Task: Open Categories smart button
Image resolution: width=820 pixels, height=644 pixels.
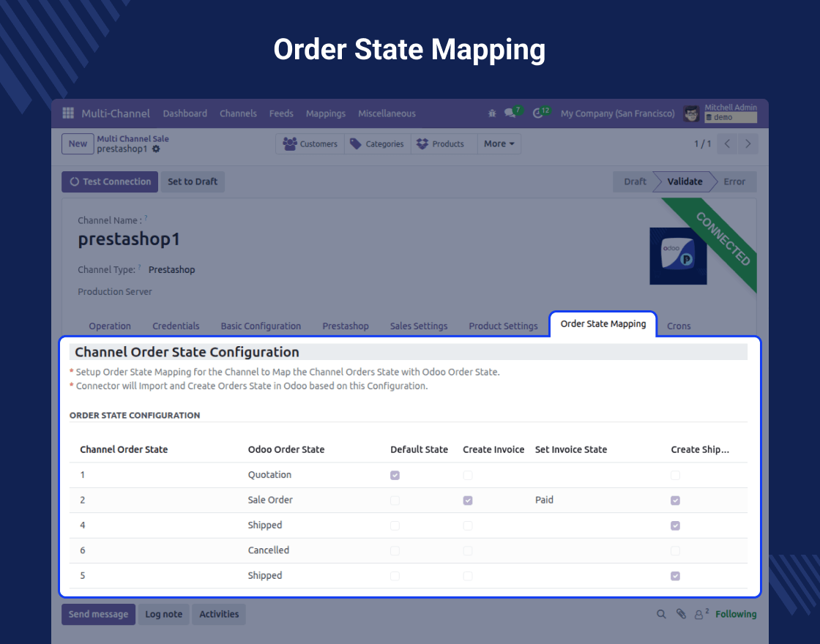Action: pos(378,143)
